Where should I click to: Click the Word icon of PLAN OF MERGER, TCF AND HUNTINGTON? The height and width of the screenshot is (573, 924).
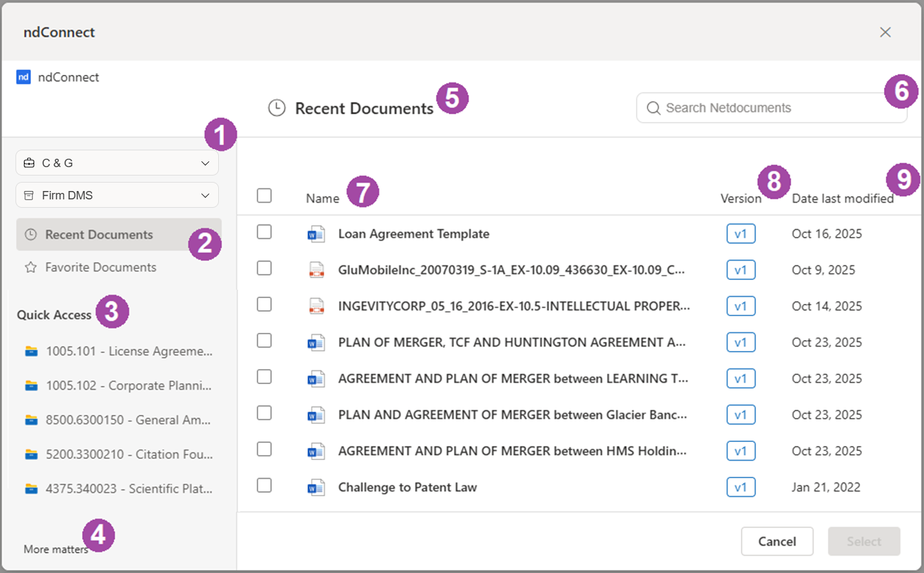pyautogui.click(x=316, y=343)
